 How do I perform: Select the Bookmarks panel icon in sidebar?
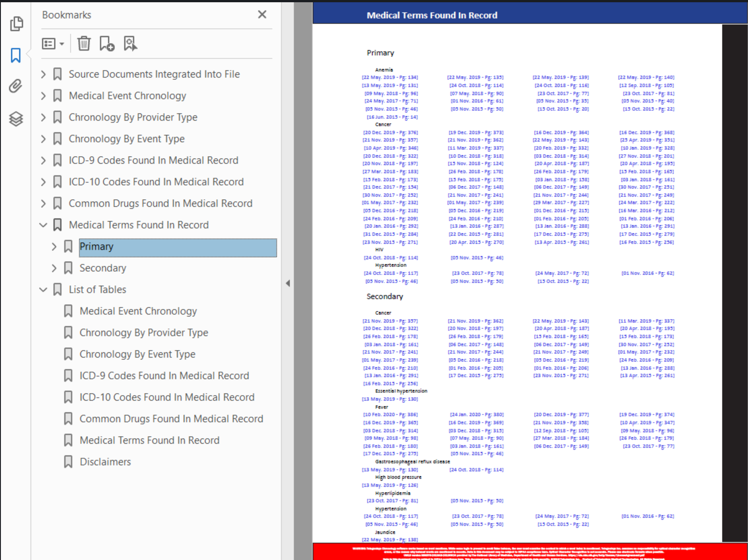click(16, 56)
